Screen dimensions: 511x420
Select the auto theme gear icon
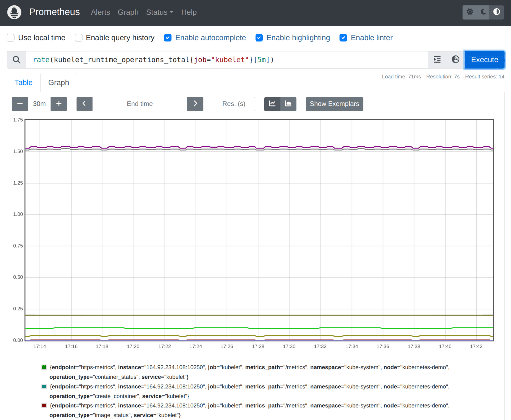click(470, 12)
